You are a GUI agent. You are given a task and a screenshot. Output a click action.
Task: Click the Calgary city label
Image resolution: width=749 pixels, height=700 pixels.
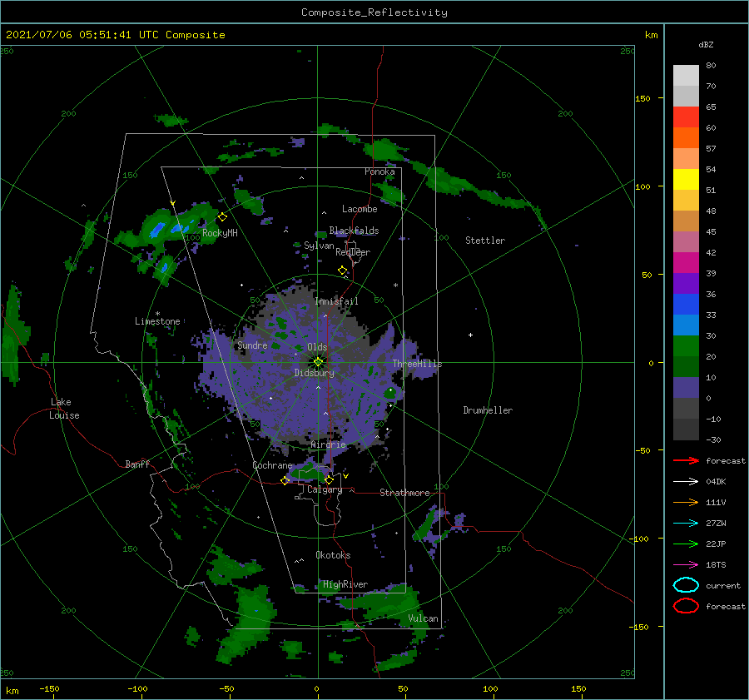coord(325,489)
